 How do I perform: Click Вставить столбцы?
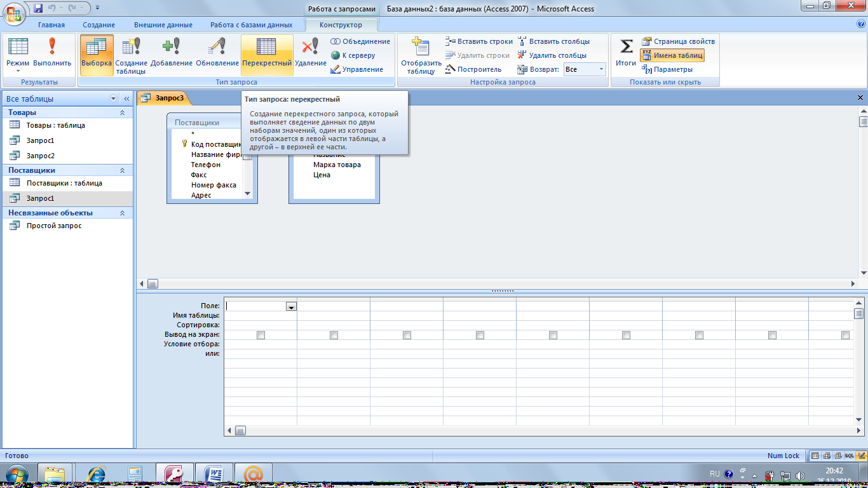coord(553,41)
